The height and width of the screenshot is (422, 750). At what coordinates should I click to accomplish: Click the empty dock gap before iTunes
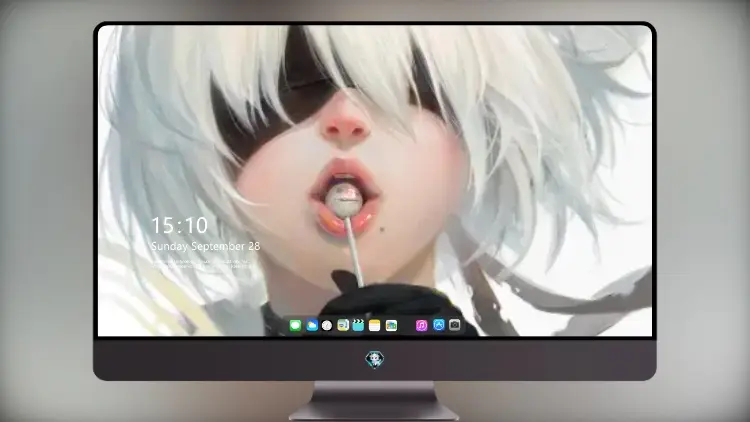(406, 326)
